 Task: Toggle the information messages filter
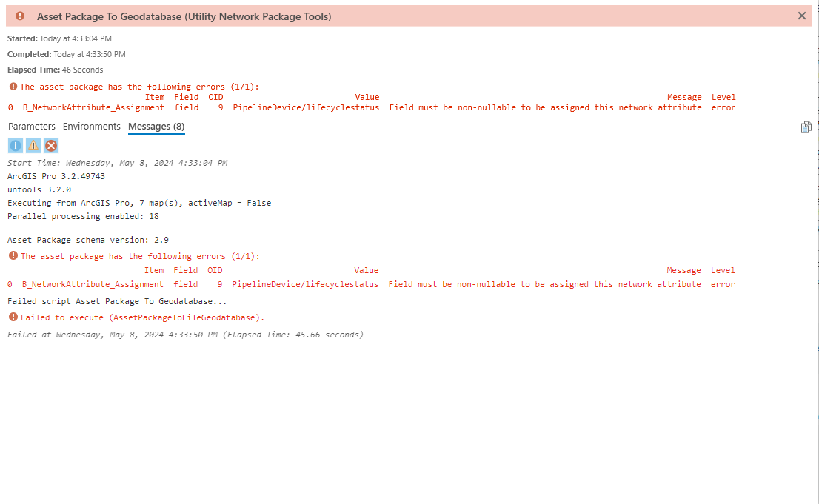coord(15,146)
